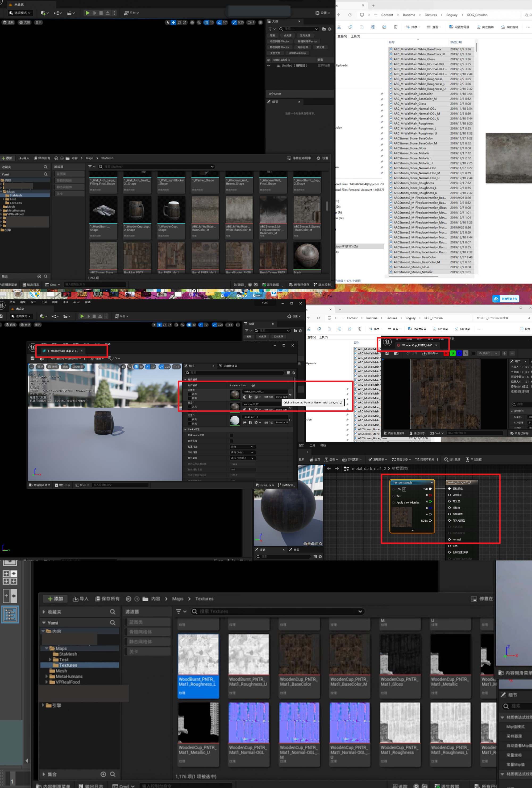This screenshot has height=788, width=532.
Task: Toggle the red R channel swatch
Action: tap(446, 353)
